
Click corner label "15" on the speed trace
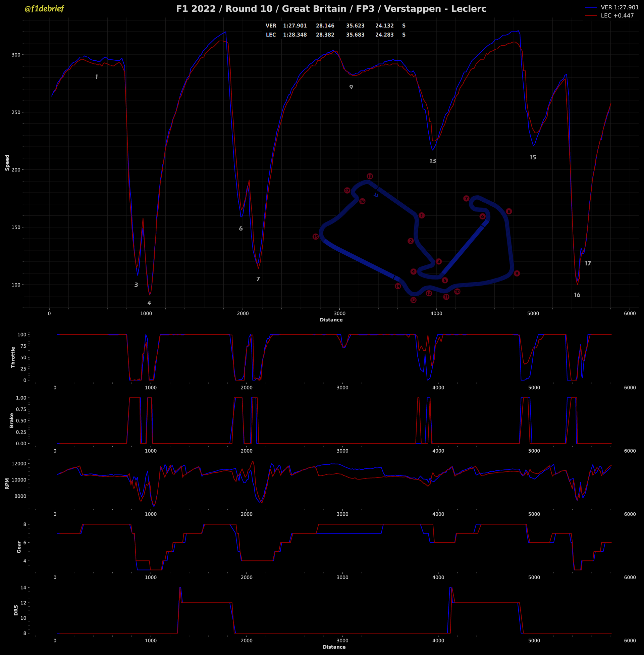click(x=533, y=157)
